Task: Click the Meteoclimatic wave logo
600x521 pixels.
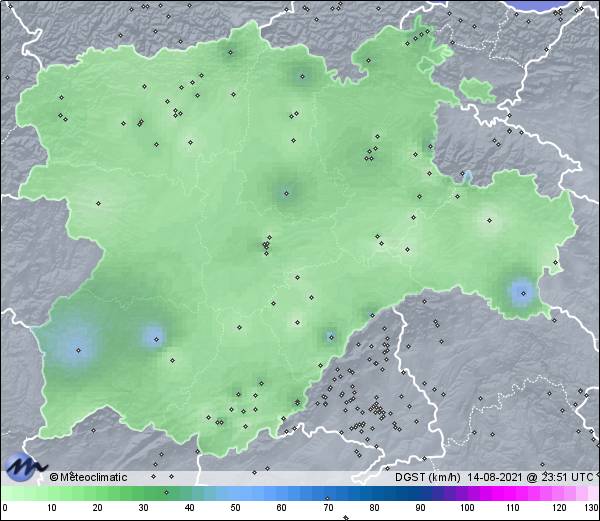Action: coord(26,467)
